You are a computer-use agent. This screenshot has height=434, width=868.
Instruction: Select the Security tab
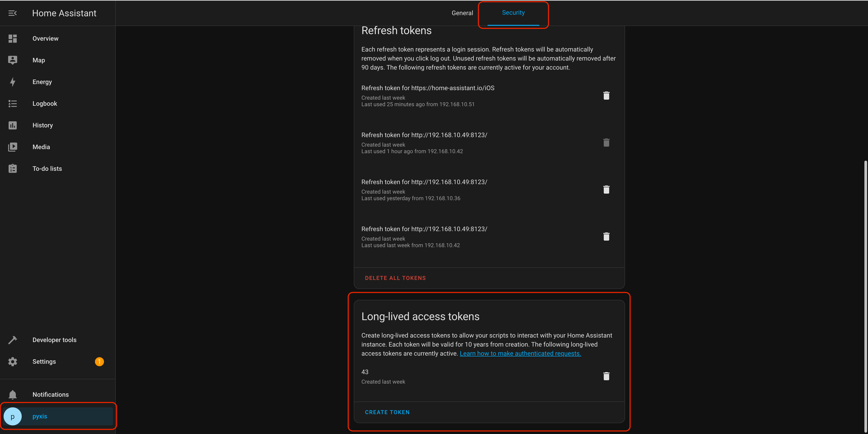click(x=513, y=13)
